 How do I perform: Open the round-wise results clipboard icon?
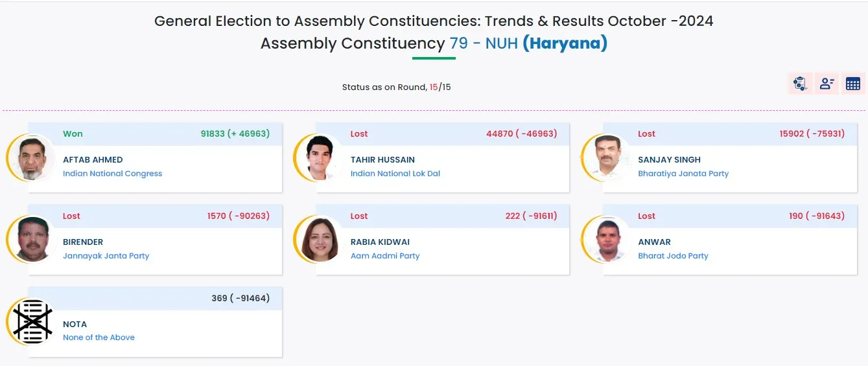(x=800, y=84)
